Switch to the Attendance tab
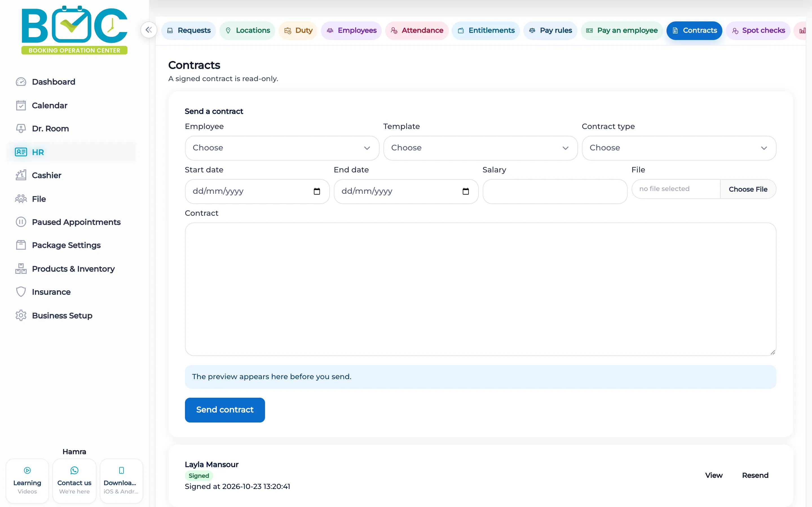Image resolution: width=812 pixels, height=507 pixels. pyautogui.click(x=417, y=30)
